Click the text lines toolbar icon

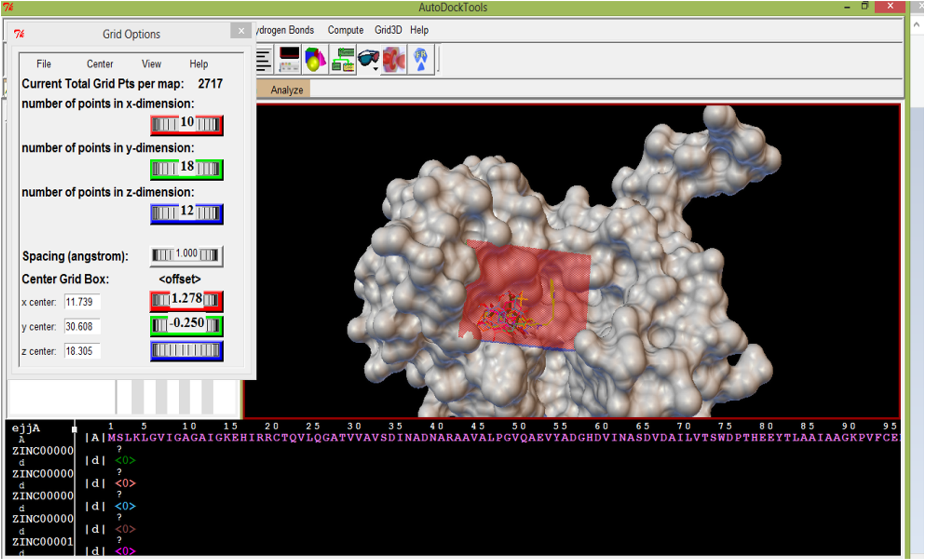point(264,60)
